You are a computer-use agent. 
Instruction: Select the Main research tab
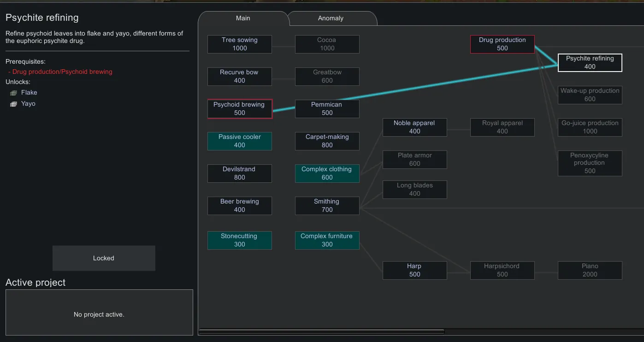pos(243,18)
